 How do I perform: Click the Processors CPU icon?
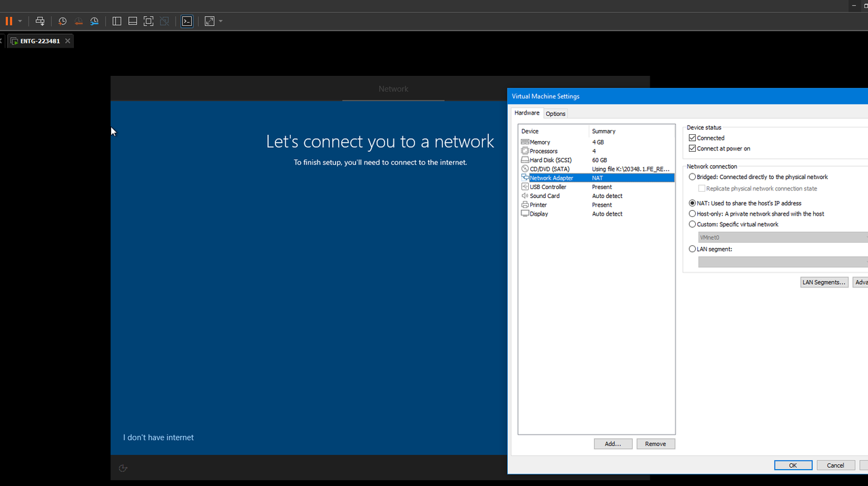pos(525,151)
